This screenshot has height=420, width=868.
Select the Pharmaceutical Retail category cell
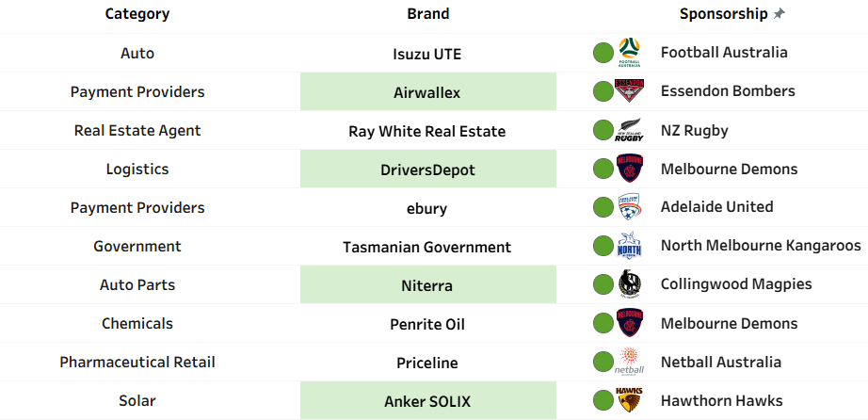tap(137, 363)
